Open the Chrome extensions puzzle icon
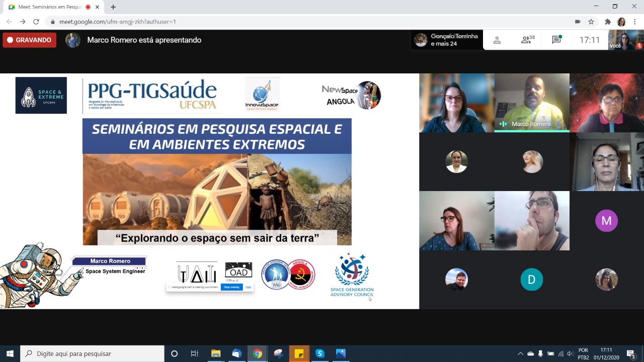The width and height of the screenshot is (644, 362). click(x=608, y=22)
